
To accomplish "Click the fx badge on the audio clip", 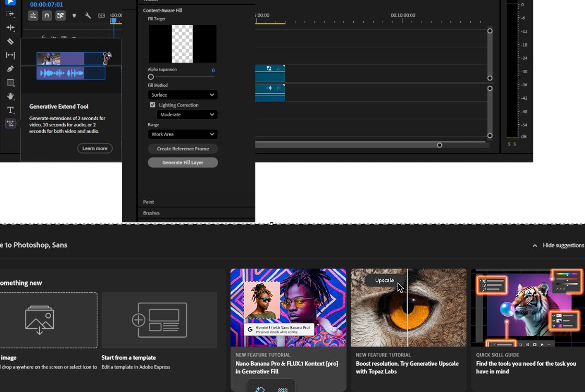I will (279, 88).
